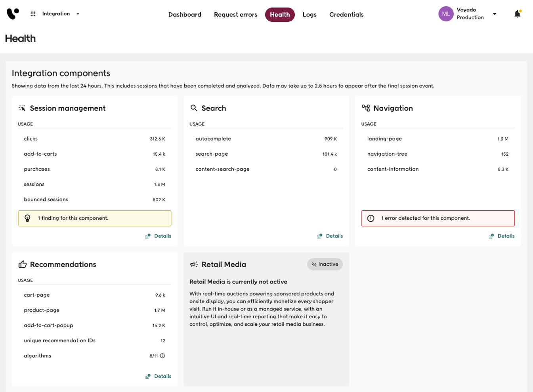Switch to the Dashboard tab
The image size is (533, 392).
(185, 15)
